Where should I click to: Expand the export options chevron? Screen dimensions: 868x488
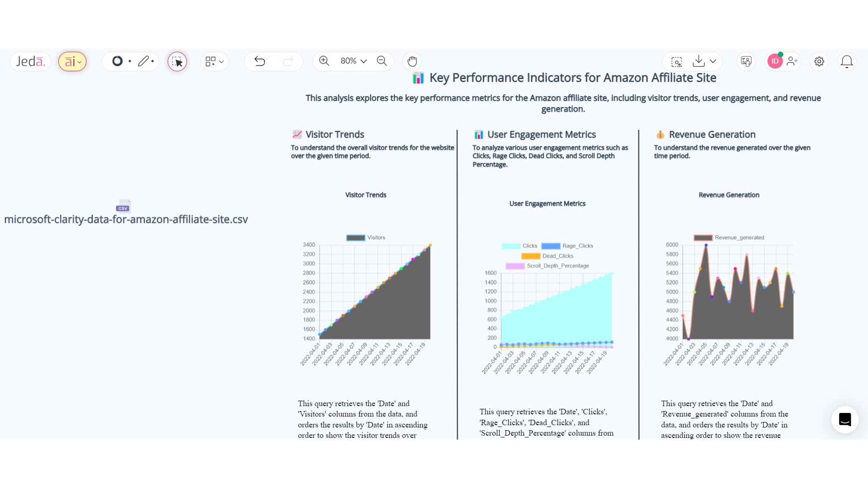(x=713, y=61)
